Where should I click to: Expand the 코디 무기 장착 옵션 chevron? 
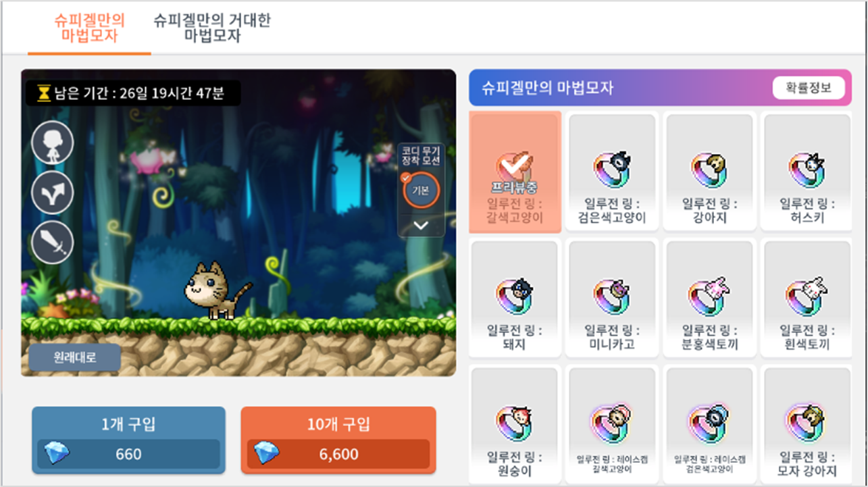pos(421,226)
